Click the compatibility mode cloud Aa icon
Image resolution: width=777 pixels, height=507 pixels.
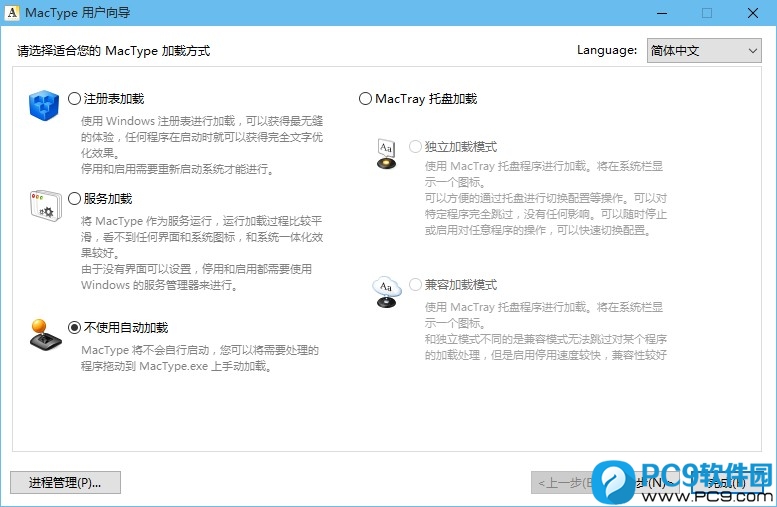pyautogui.click(x=387, y=292)
